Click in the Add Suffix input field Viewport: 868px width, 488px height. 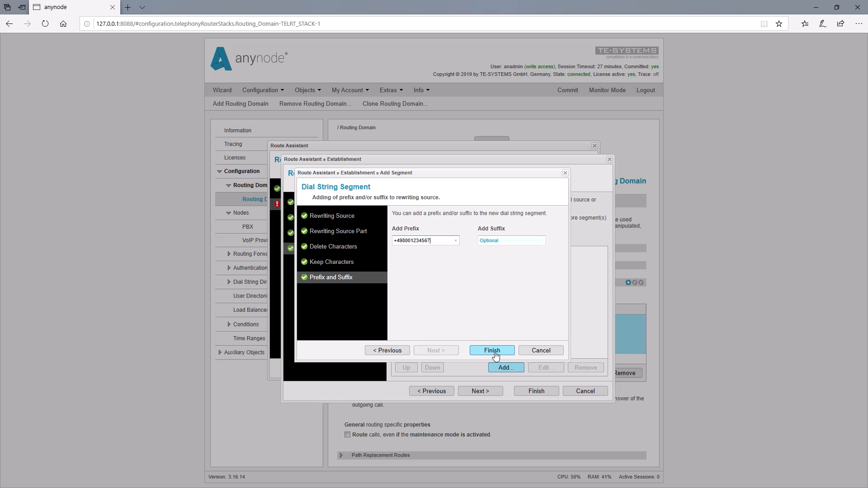511,241
